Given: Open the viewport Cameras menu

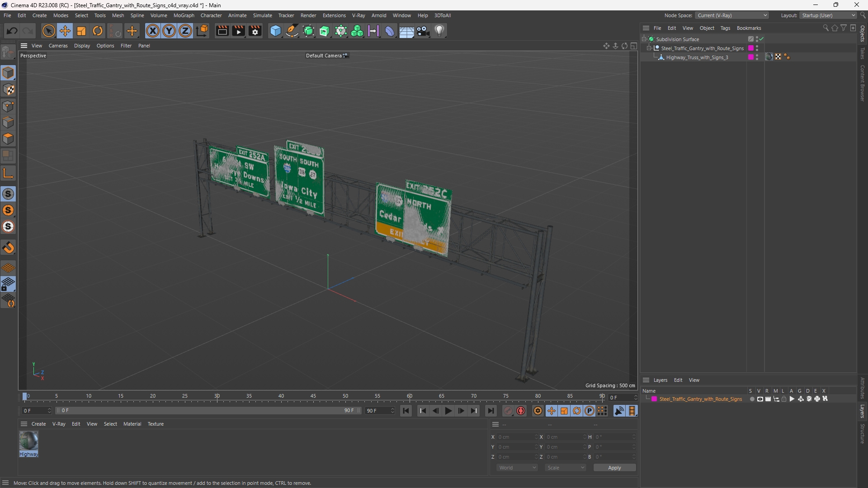Looking at the screenshot, I should [58, 46].
